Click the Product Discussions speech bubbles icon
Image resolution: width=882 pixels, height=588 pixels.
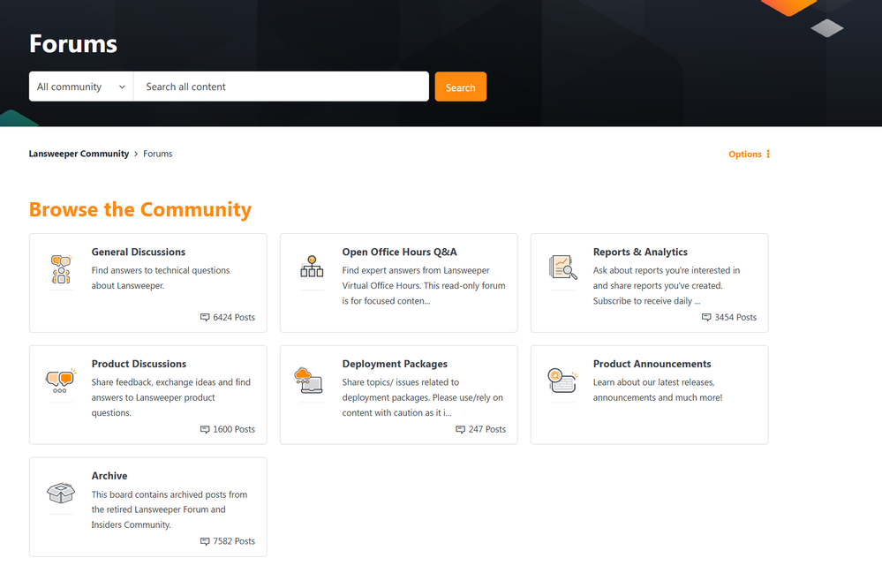(61, 381)
